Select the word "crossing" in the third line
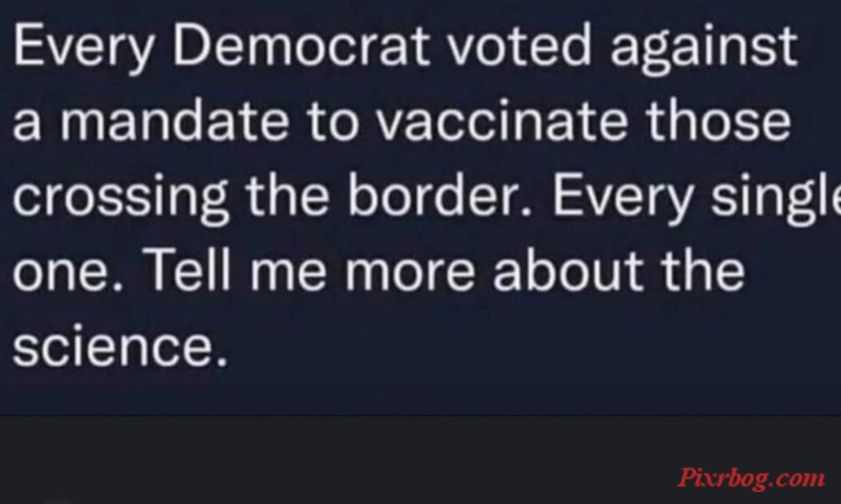Screen dimensions: 841x504 pos(121,199)
